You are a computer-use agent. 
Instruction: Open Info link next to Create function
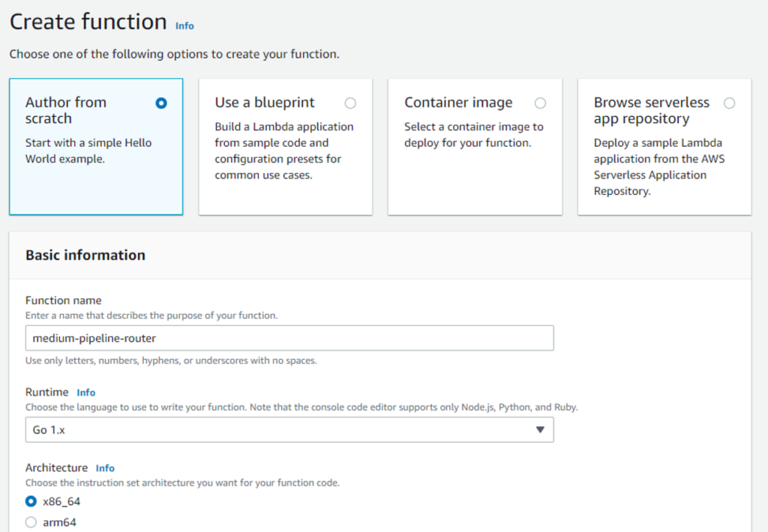[x=184, y=26]
